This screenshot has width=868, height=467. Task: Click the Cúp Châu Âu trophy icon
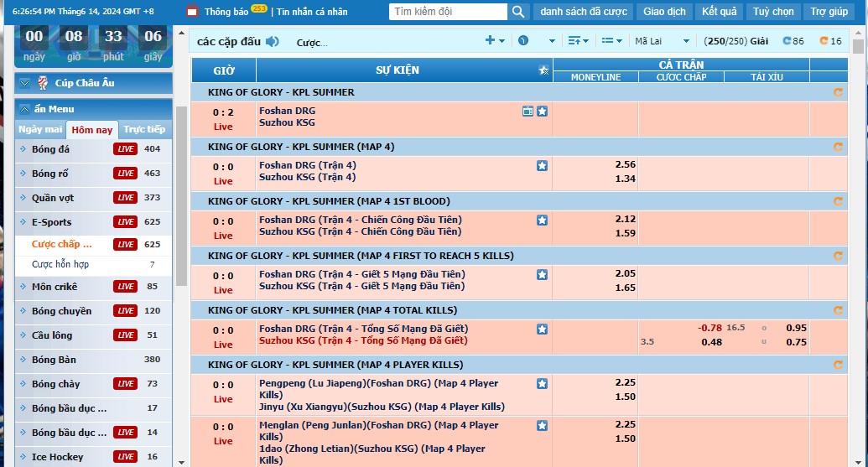tap(43, 83)
